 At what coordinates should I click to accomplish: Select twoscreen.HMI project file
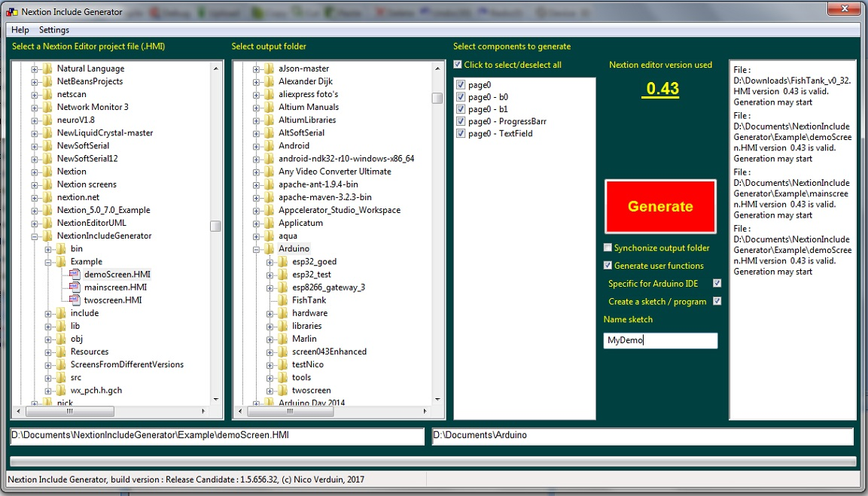(113, 300)
